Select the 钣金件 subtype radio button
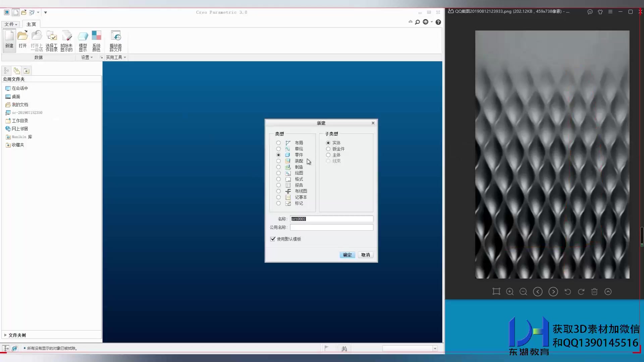The width and height of the screenshot is (644, 362). pos(328,149)
